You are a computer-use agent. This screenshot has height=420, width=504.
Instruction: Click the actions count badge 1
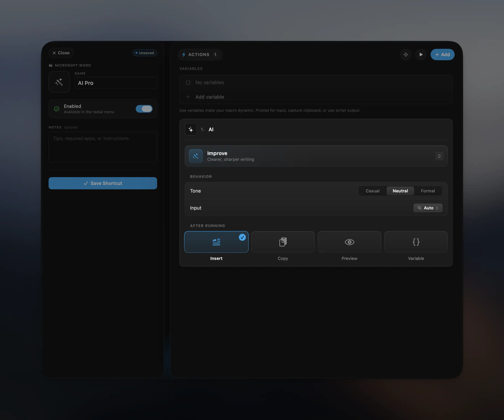(215, 55)
